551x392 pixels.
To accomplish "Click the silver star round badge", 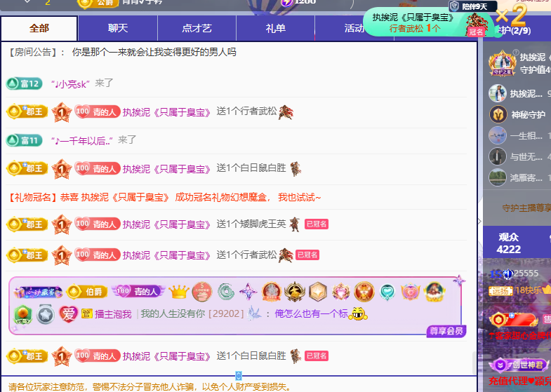I will (x=46, y=314).
